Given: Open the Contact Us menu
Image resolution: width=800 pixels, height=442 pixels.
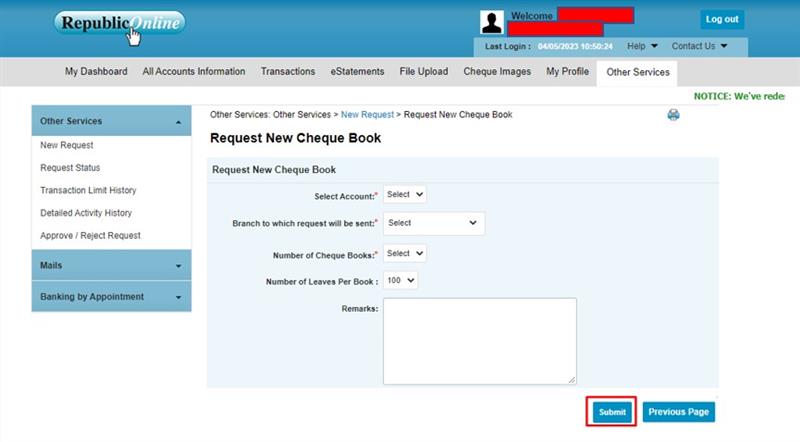Looking at the screenshot, I should point(699,46).
